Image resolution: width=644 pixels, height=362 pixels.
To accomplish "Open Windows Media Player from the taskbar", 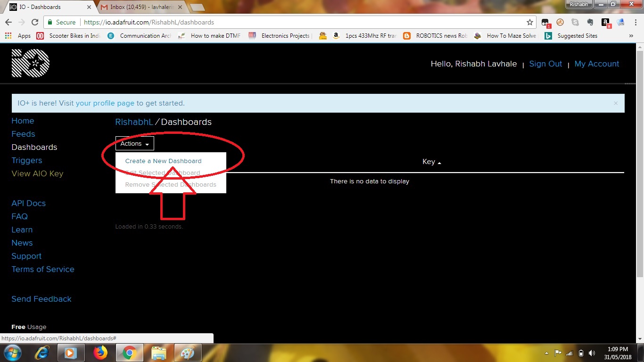I will pos(71,353).
